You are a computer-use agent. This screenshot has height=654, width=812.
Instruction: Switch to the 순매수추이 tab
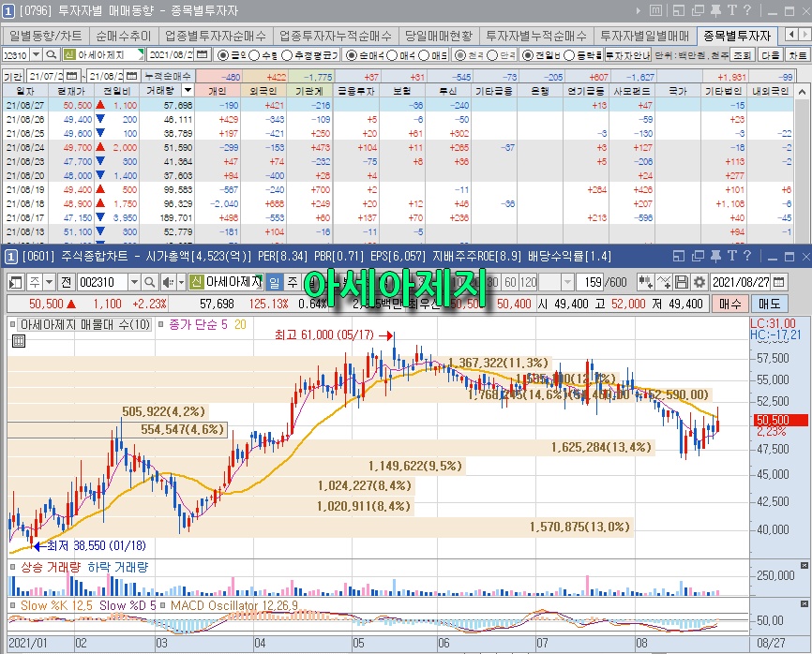coord(123,36)
